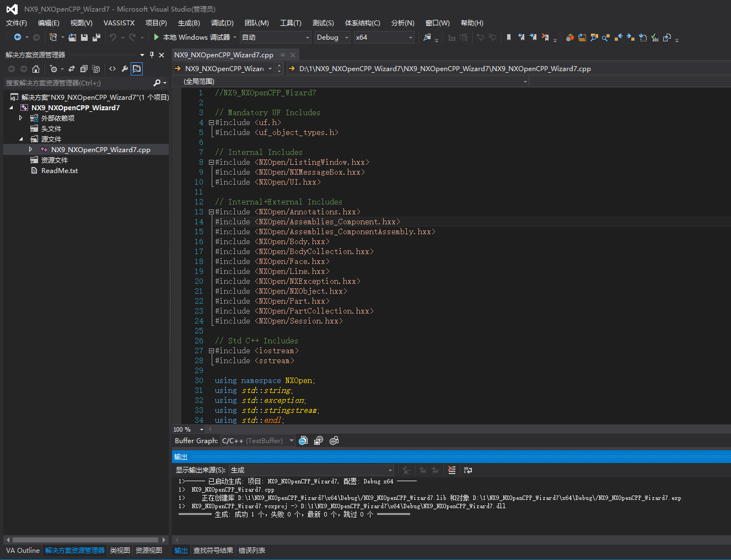731x560 pixels.
Task: Toggle pin on Solution Explorer panel
Action: (x=152, y=55)
